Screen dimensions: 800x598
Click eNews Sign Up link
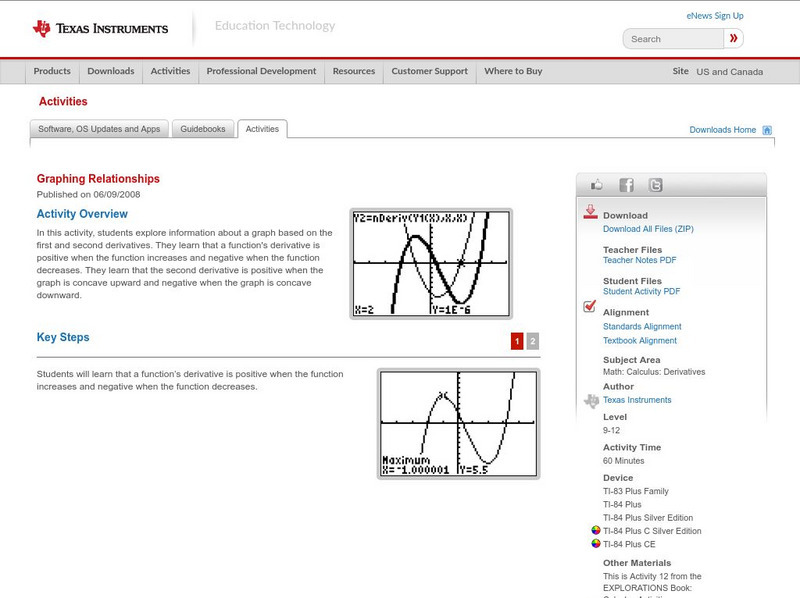click(x=715, y=16)
